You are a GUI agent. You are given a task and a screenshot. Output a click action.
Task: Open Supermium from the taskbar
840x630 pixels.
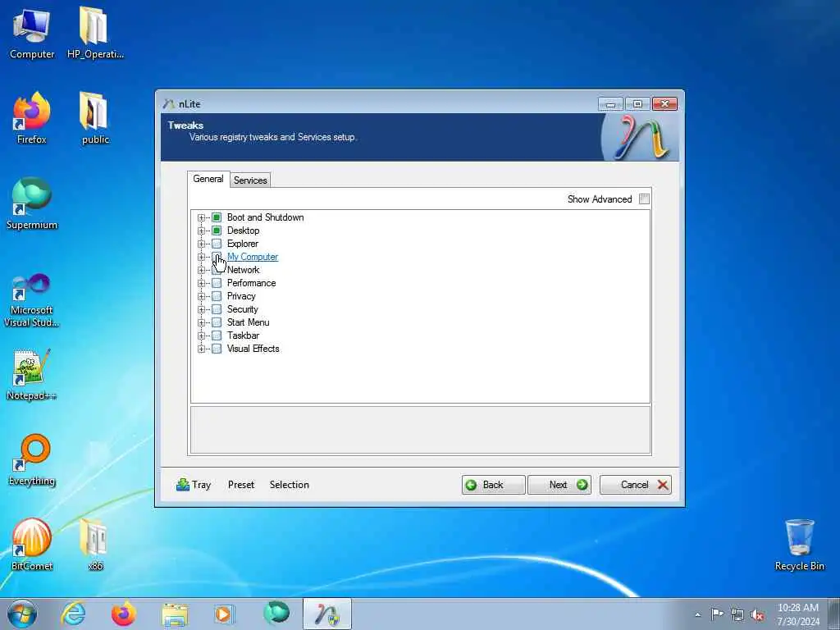276,614
